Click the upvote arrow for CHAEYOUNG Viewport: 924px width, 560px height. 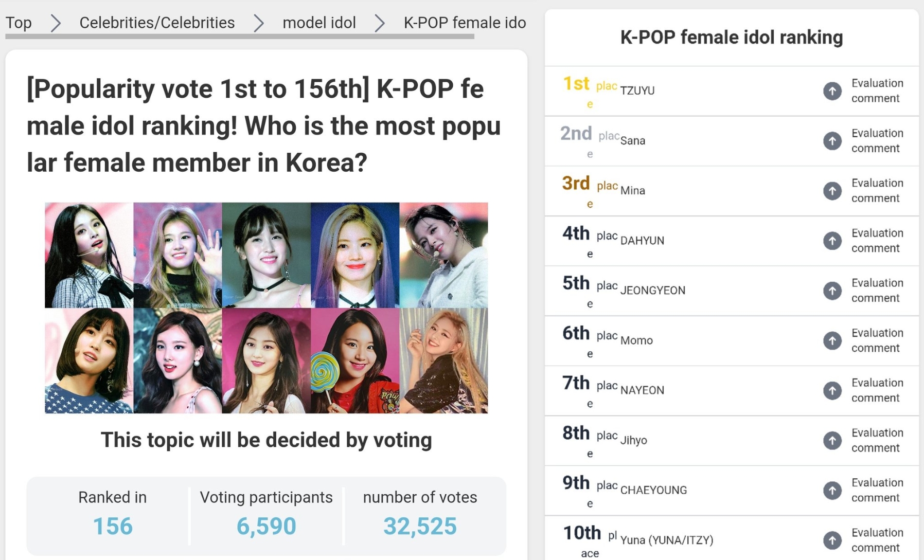coord(832,490)
